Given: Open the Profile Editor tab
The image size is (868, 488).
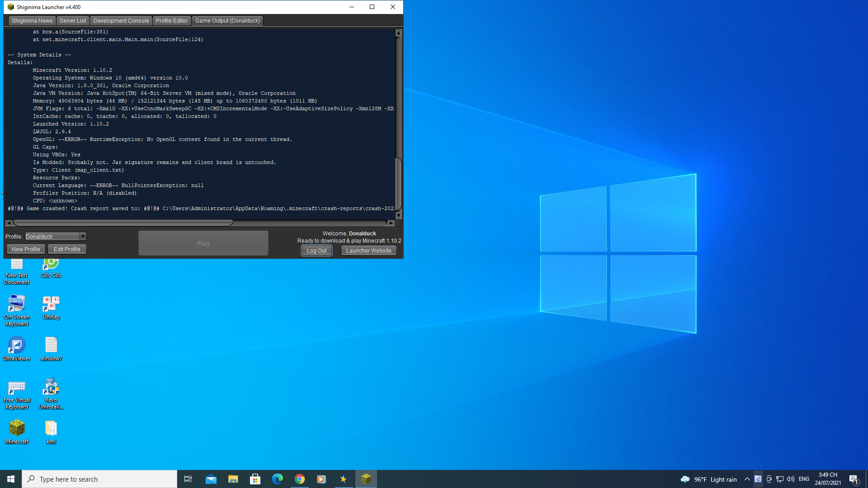Looking at the screenshot, I should (x=172, y=21).
